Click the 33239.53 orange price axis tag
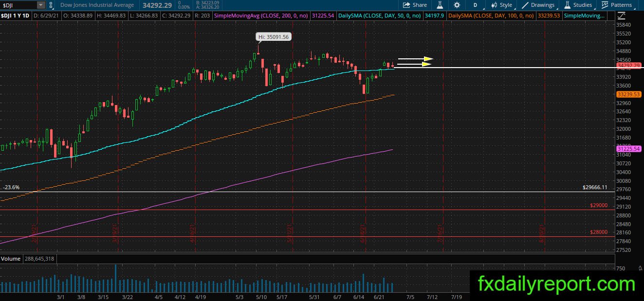Screen dimensions: 644x301 tap(627, 94)
